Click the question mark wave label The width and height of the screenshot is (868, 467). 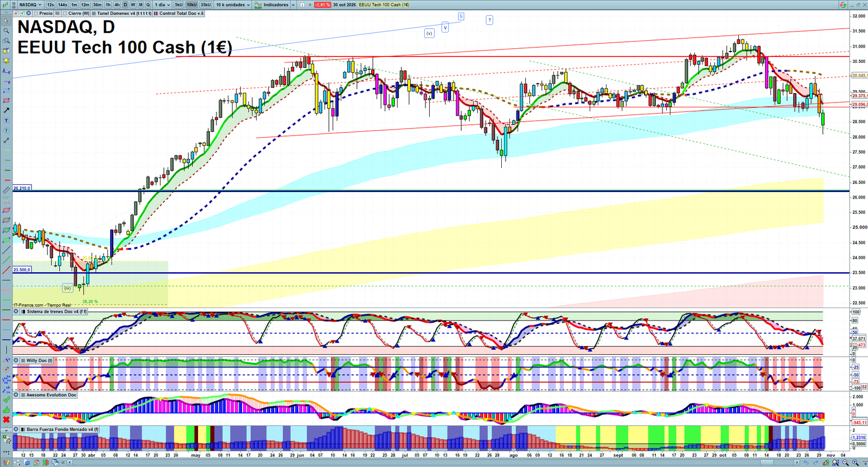(x=489, y=20)
